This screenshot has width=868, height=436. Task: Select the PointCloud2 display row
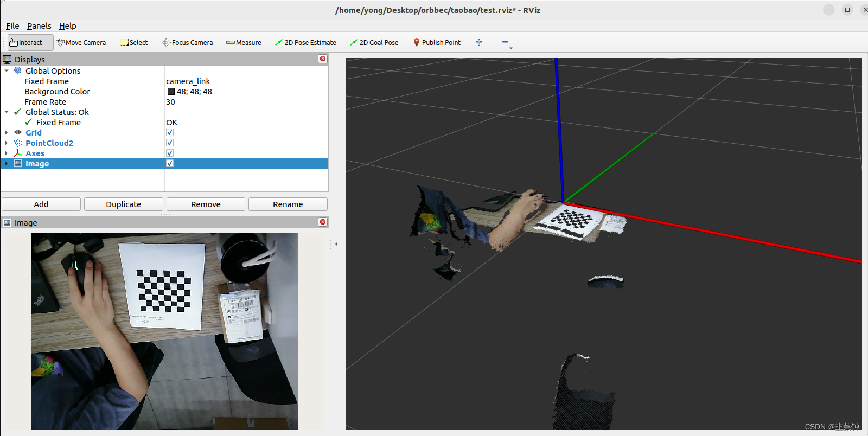(x=164, y=143)
